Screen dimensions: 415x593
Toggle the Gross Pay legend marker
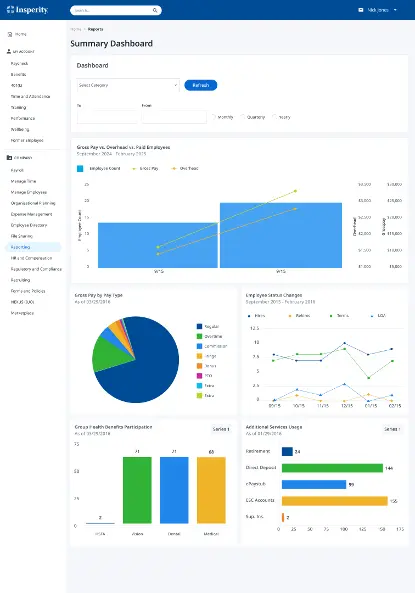[134, 169]
